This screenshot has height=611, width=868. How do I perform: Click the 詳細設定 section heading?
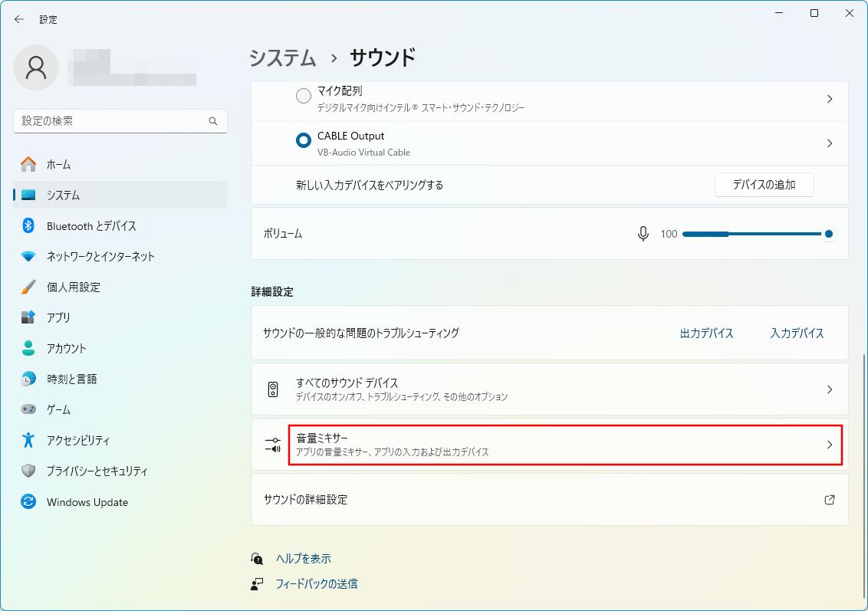click(x=272, y=291)
